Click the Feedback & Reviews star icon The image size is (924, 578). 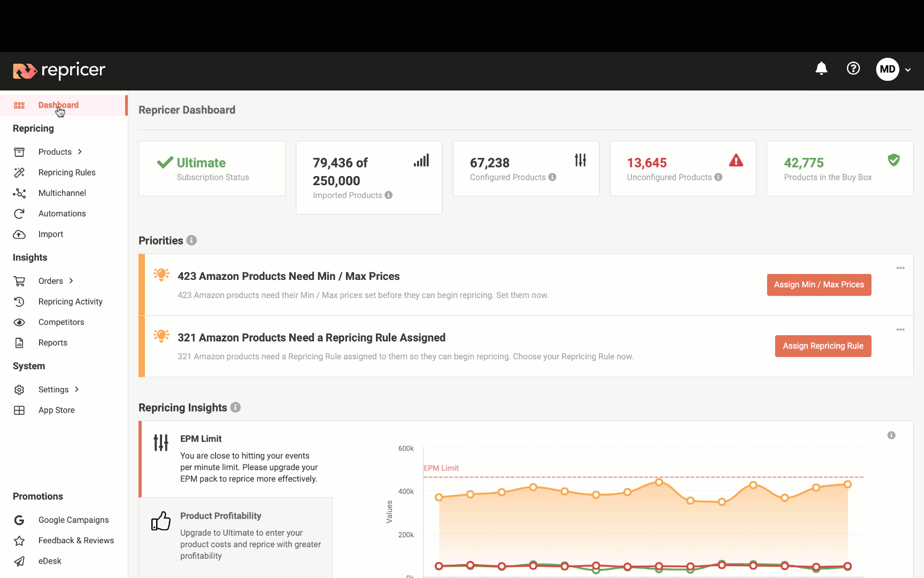(x=19, y=541)
